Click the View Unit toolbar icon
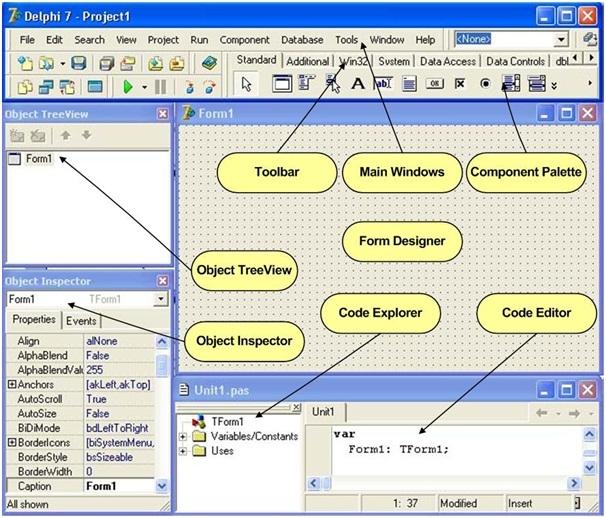Viewport: 606px width, 518px height. click(26, 87)
